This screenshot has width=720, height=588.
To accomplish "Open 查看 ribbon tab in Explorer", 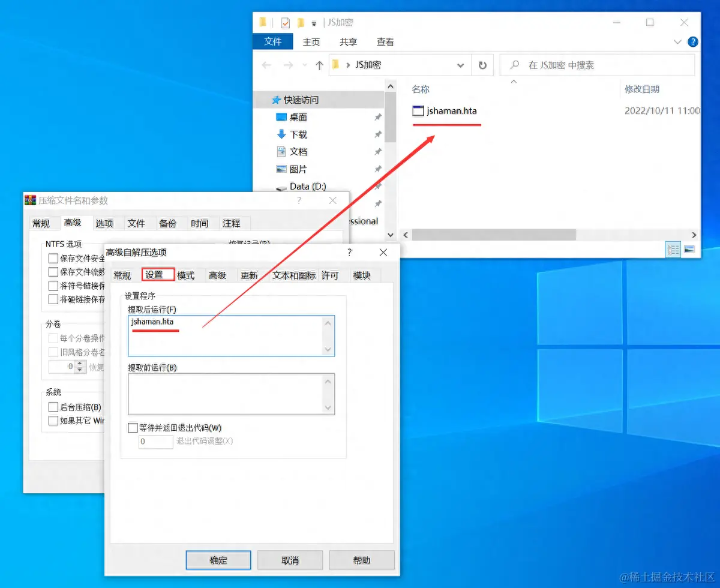I will [385, 42].
